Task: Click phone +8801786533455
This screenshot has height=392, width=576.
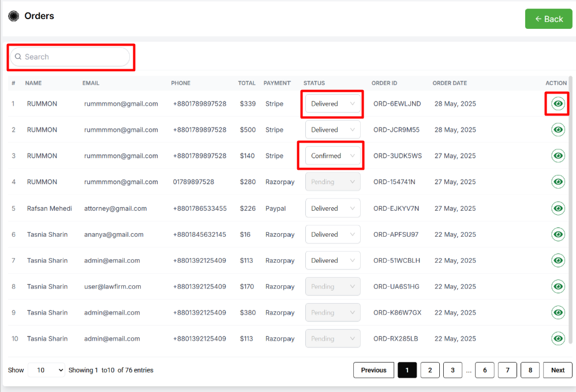Action: coord(200,208)
